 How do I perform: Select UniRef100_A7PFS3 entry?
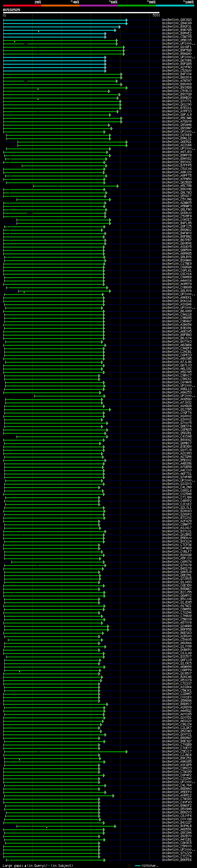click(x=177, y=111)
